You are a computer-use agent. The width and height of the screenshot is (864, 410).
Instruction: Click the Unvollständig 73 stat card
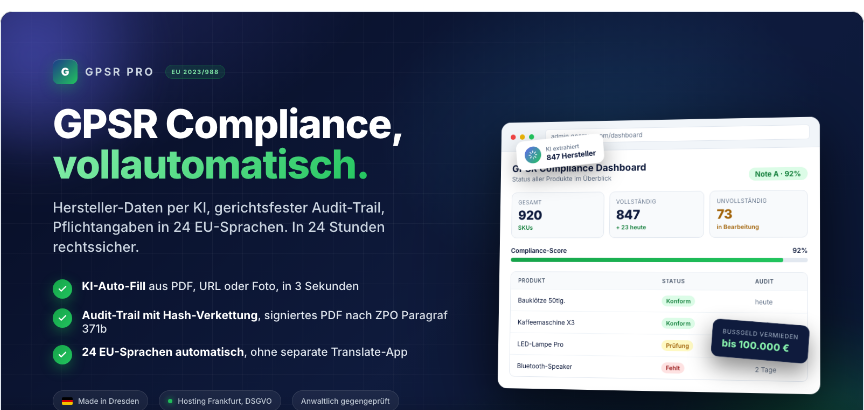[x=759, y=214]
